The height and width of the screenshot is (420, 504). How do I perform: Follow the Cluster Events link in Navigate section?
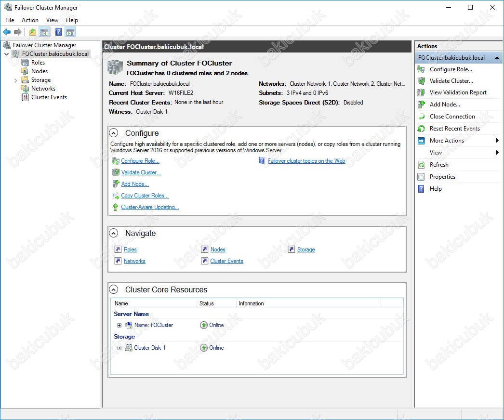click(x=226, y=261)
